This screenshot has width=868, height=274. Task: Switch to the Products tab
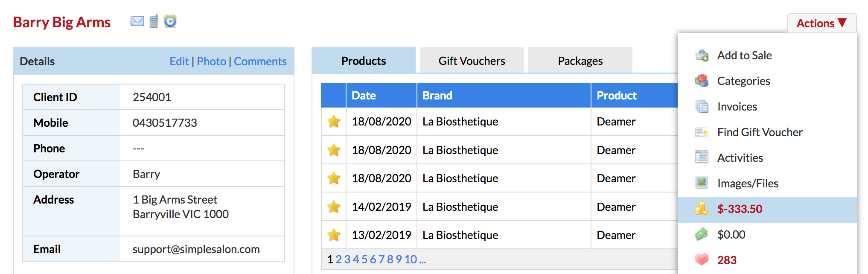click(x=364, y=61)
